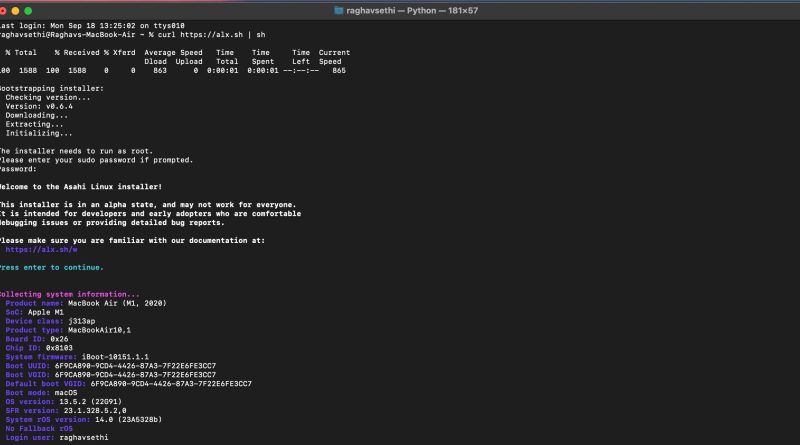Click the 'Extracting...' line
Screen dimensions: 800x445
[x=34, y=125]
